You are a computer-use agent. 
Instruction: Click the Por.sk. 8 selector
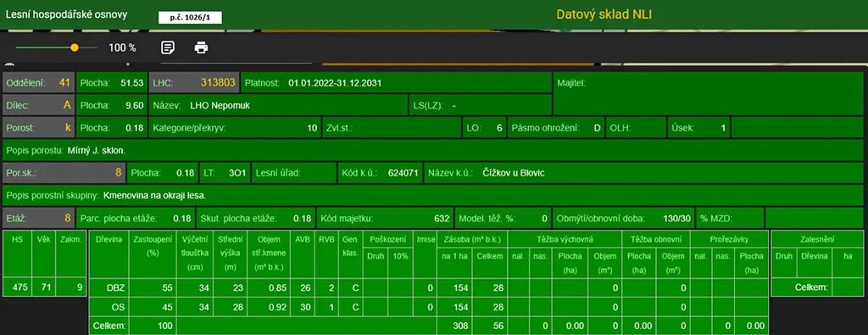[64, 173]
